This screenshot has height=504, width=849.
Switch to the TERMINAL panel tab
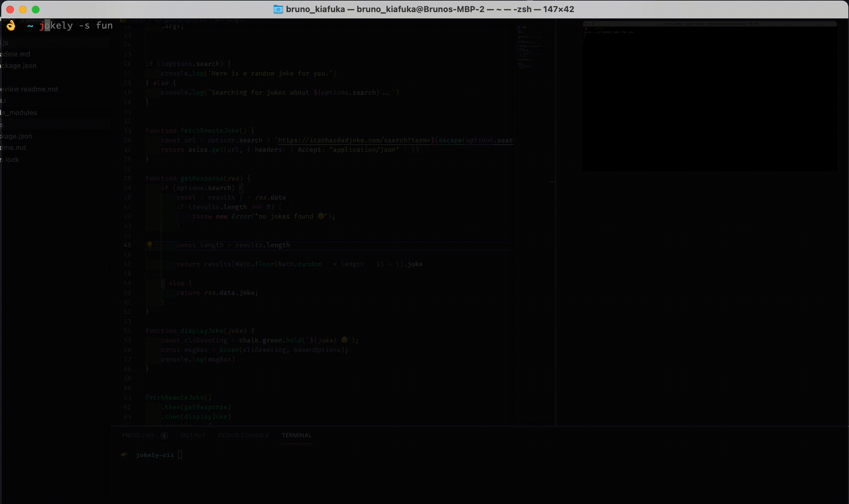pyautogui.click(x=296, y=435)
